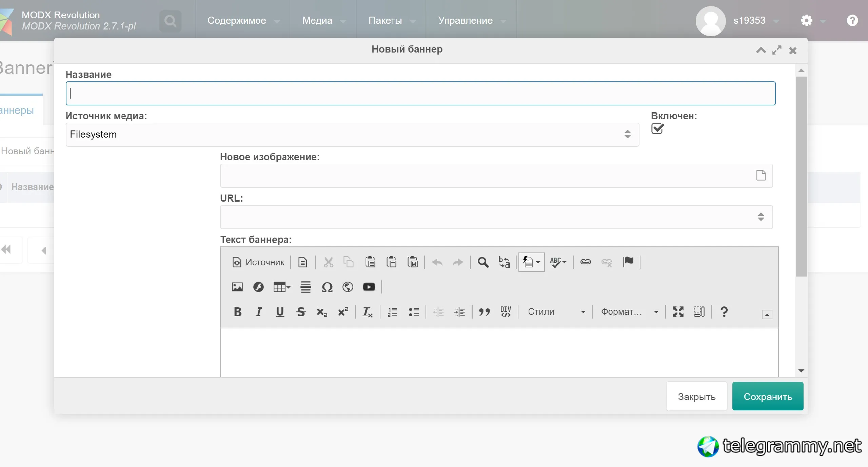Collapse the Новый баннер dialog
Viewport: 868px width, 467px height.
761,50
